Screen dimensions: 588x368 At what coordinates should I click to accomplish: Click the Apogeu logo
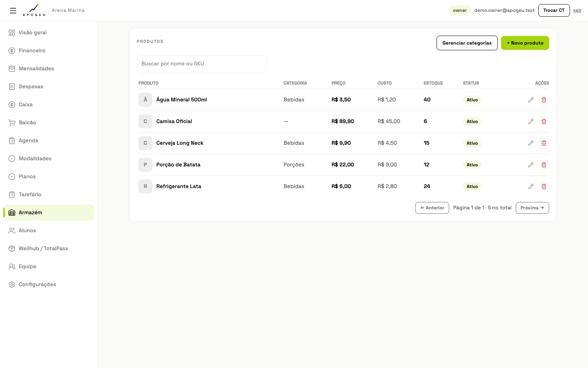click(34, 10)
